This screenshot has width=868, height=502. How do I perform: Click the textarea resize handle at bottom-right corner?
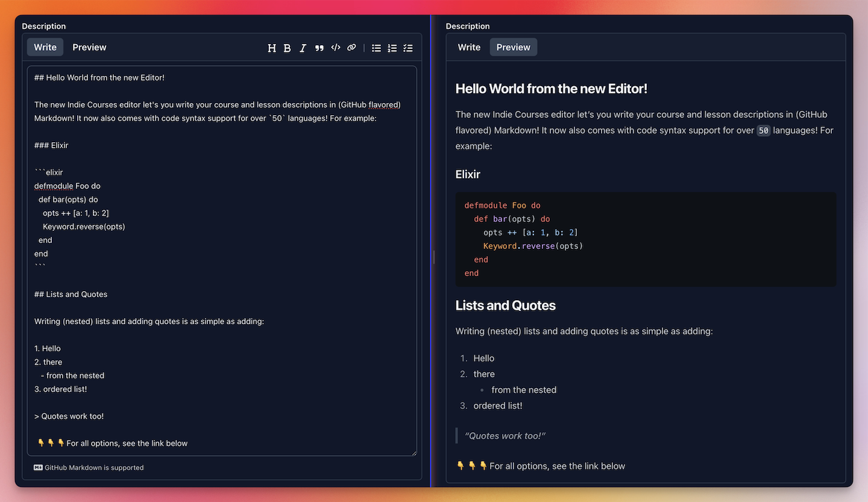(415, 453)
